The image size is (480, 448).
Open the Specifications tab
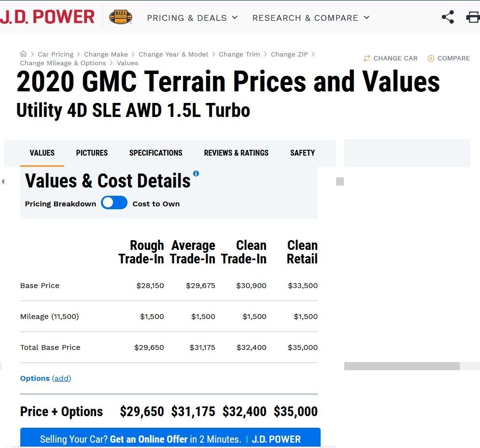(155, 153)
